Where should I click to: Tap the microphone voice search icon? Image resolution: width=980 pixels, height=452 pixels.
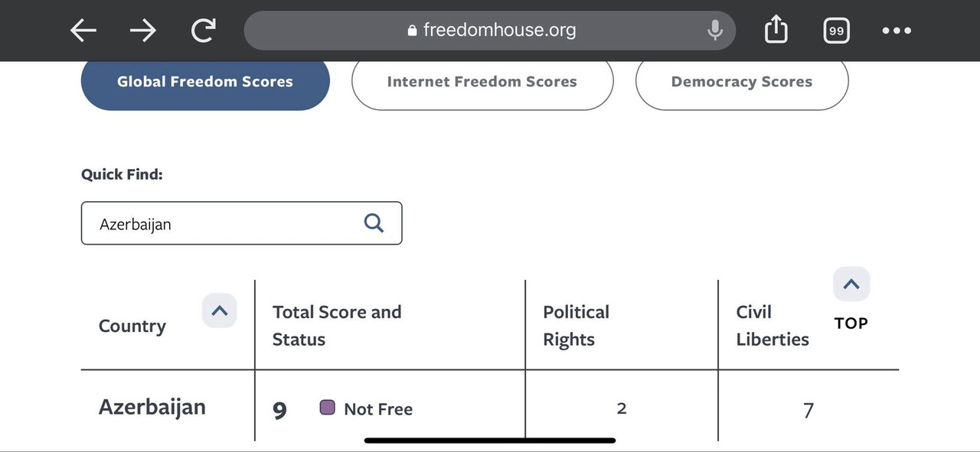point(714,31)
